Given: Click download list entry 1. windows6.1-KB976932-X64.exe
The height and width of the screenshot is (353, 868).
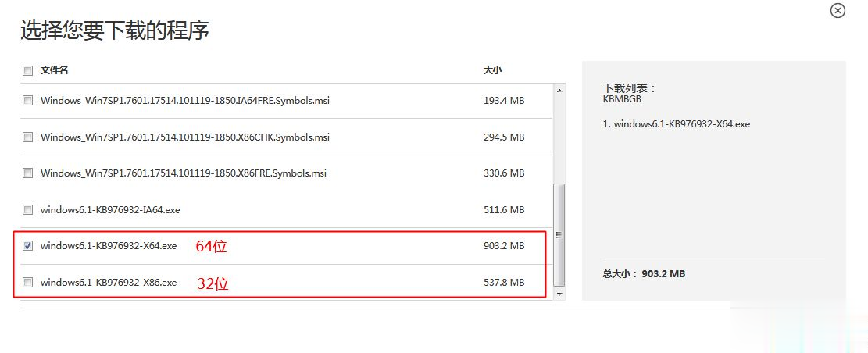Looking at the screenshot, I should click(x=677, y=124).
